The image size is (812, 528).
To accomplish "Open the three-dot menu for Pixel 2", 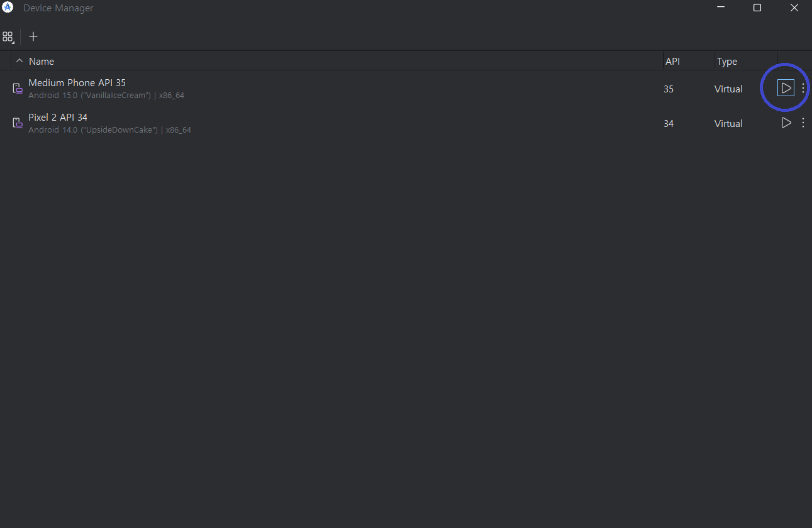I will (803, 123).
